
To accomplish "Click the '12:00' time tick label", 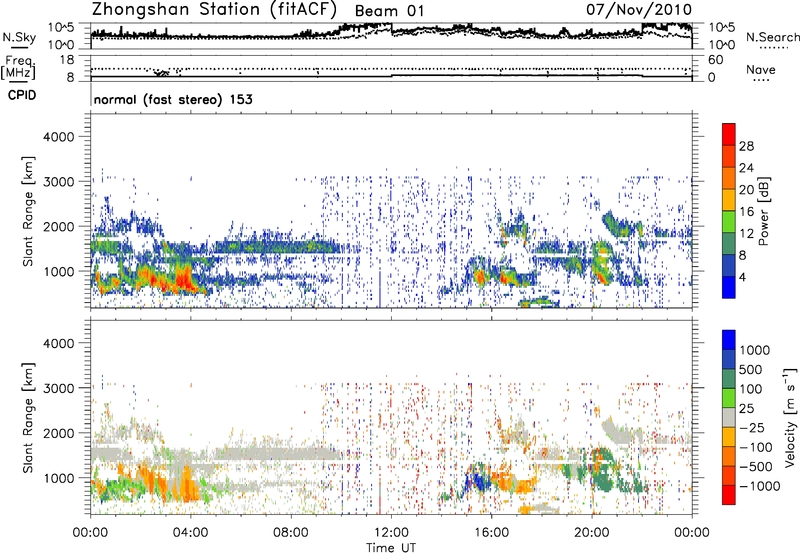I will click(x=391, y=533).
